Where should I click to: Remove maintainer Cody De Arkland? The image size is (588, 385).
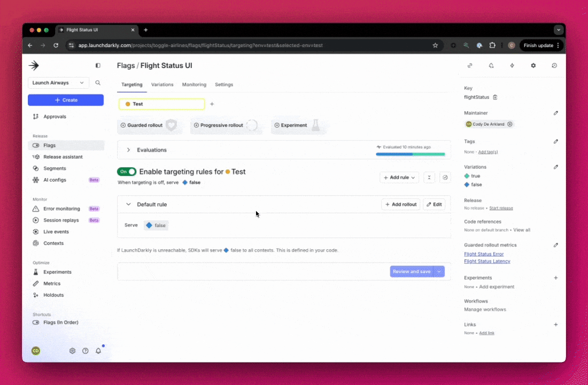coord(509,124)
